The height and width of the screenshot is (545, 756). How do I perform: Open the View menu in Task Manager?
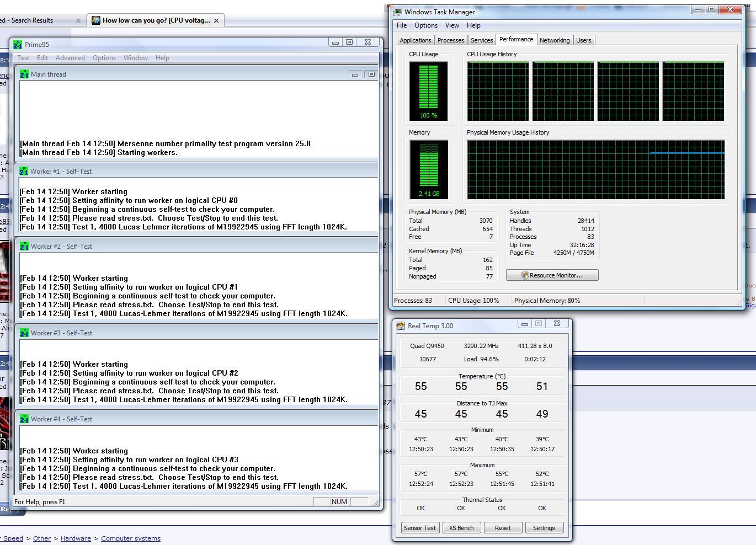tap(452, 25)
